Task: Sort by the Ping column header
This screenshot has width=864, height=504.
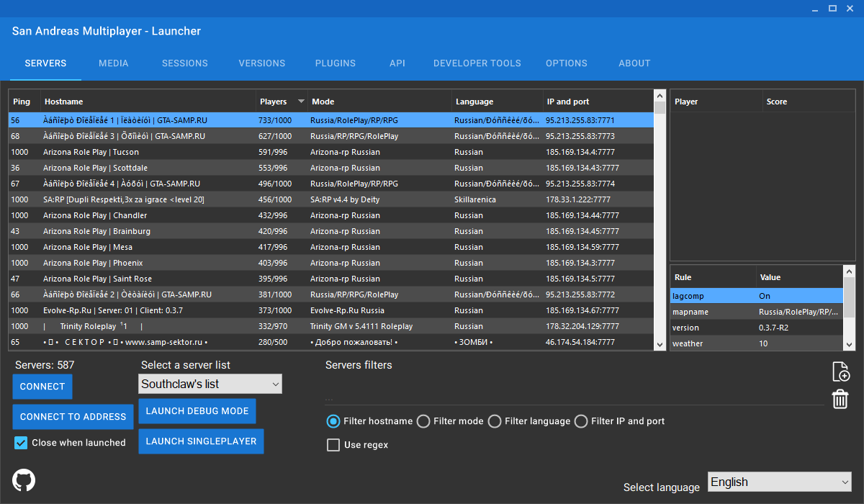Action: tap(24, 102)
